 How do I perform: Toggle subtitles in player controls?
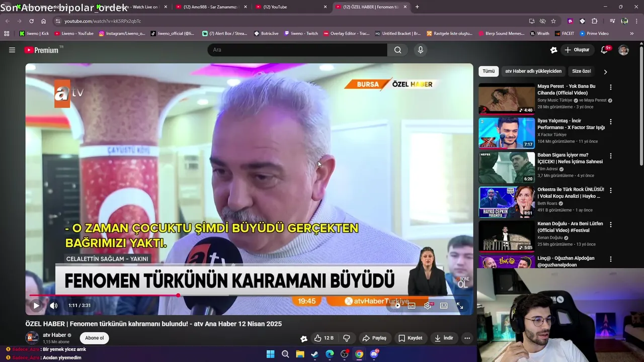click(x=412, y=305)
